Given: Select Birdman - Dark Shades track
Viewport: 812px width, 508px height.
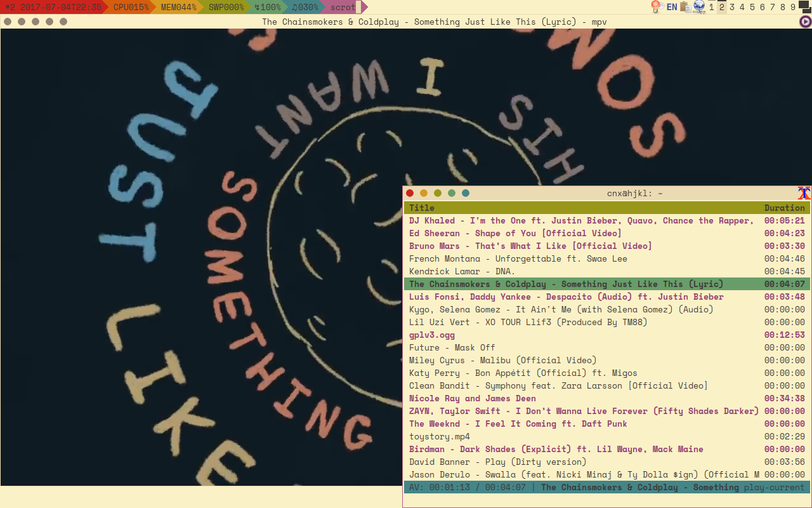Looking at the screenshot, I should tap(607, 449).
